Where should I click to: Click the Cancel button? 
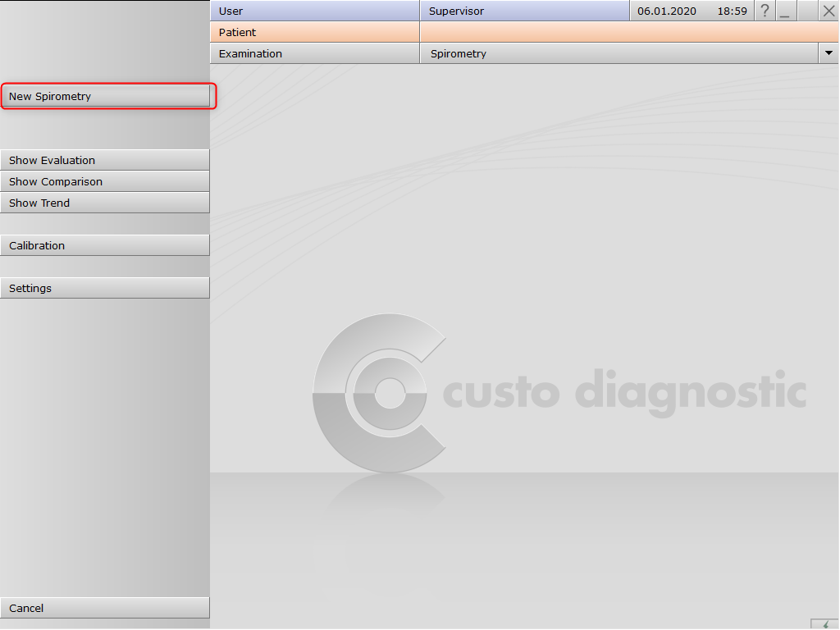[x=105, y=608]
